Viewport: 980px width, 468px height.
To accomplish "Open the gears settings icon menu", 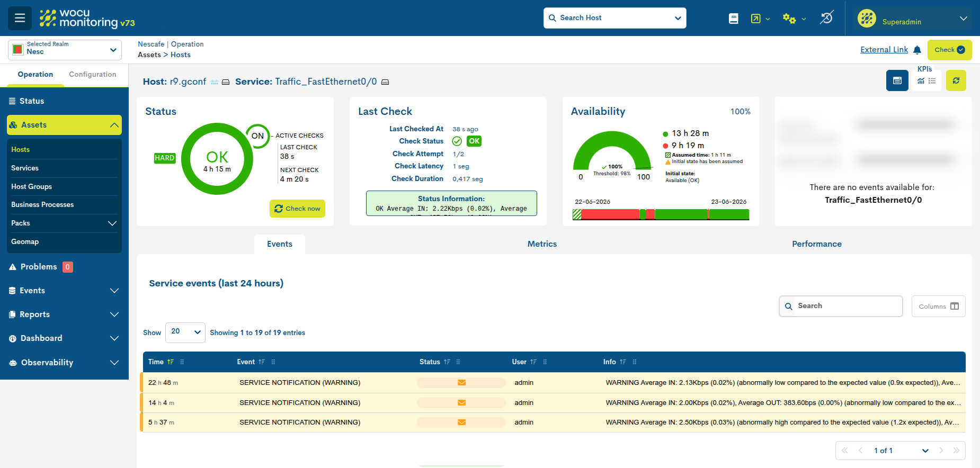I will 789,19.
